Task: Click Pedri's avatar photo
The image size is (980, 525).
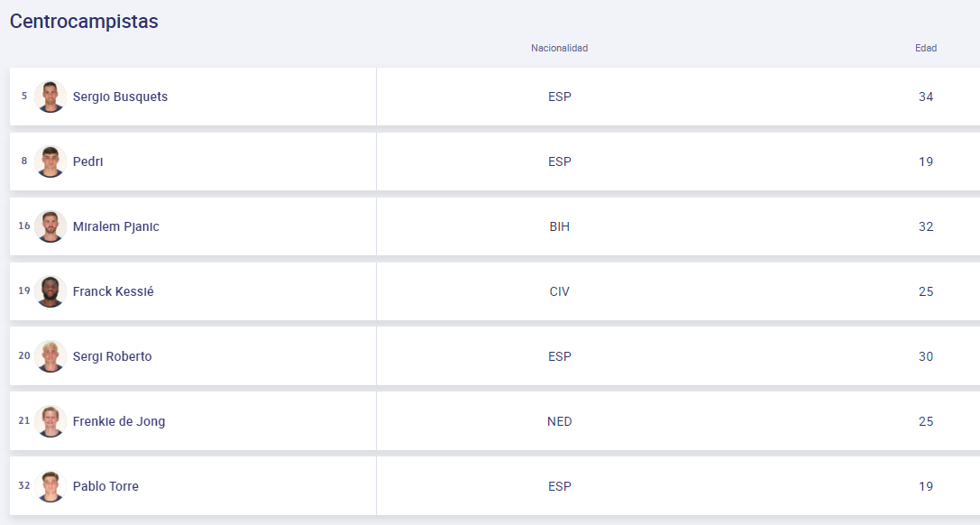Action: click(50, 161)
